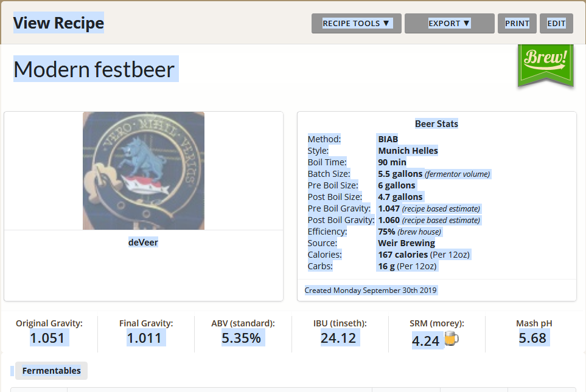Click the View Recipe page heading
Image resolution: width=586 pixels, height=392 pixels.
click(x=58, y=23)
